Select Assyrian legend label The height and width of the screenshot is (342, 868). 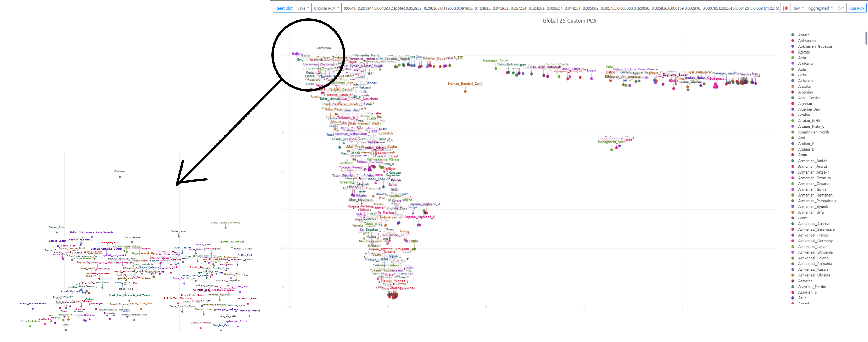[x=805, y=281]
